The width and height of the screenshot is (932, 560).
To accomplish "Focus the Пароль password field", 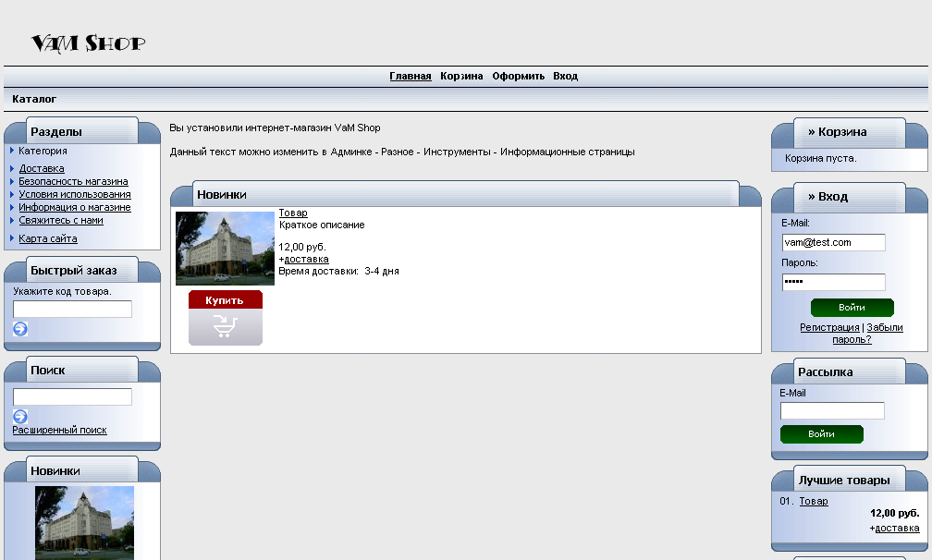I will pos(833,282).
